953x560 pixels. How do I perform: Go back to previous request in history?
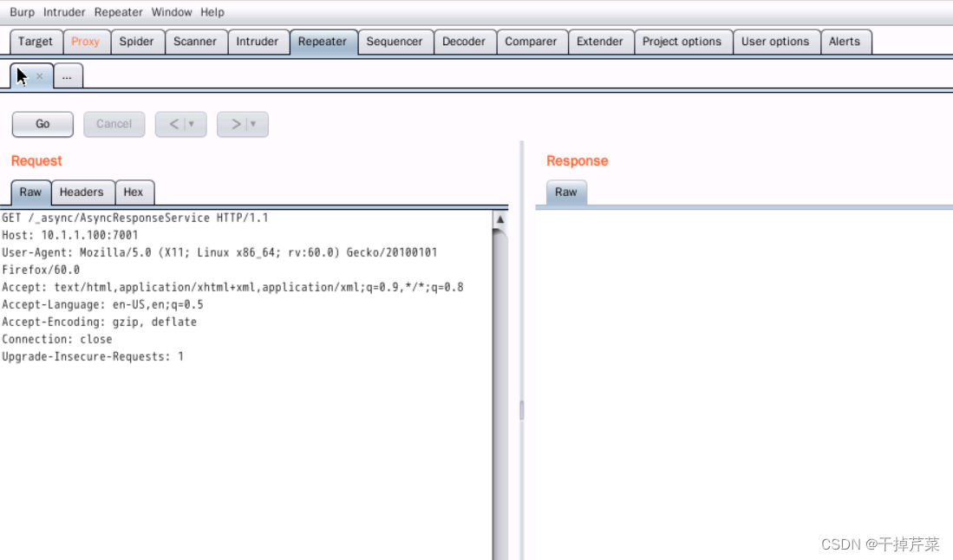pyautogui.click(x=173, y=124)
